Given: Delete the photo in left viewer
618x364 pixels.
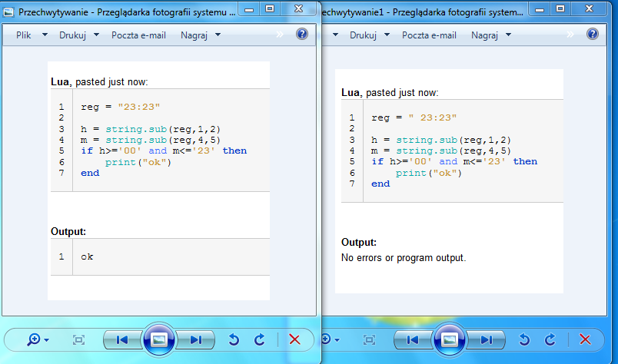Looking at the screenshot, I should [294, 339].
